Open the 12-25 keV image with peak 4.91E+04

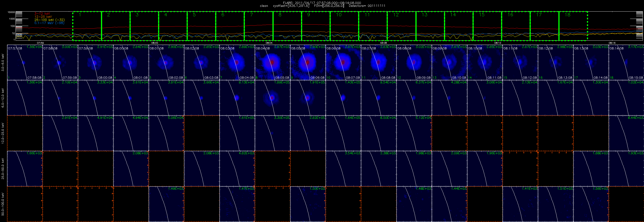(96, 133)
